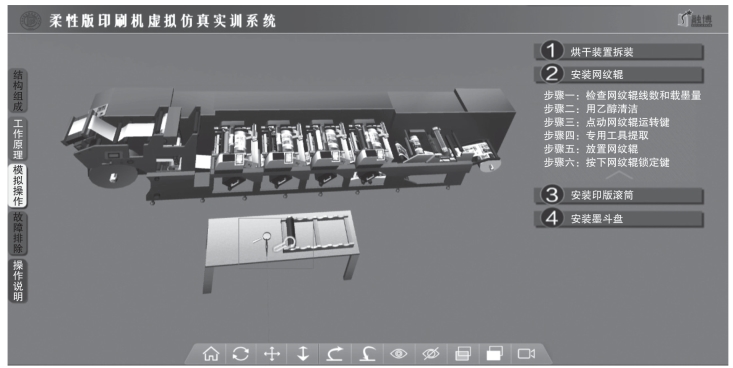Expand section 3 安装印版滚筒
Screen dimensions: 733x368
(x=619, y=195)
